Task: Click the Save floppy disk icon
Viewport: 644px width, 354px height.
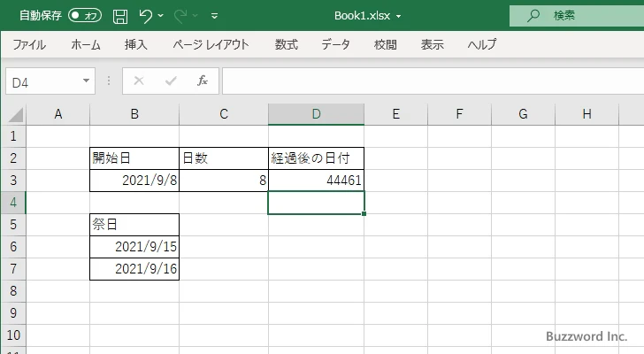Action: (x=120, y=16)
